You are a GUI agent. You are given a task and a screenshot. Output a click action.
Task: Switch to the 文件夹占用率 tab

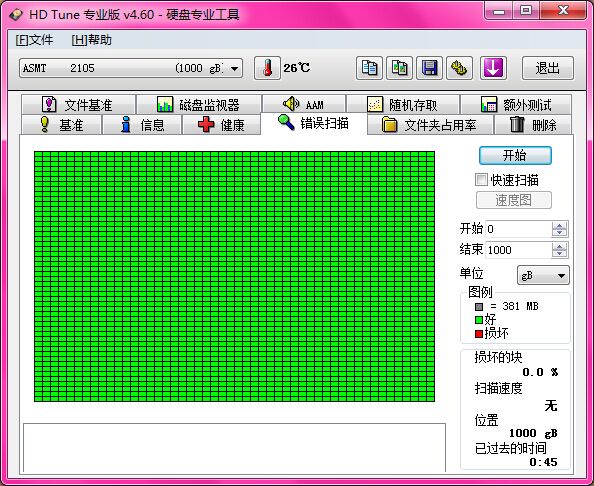pos(430,125)
